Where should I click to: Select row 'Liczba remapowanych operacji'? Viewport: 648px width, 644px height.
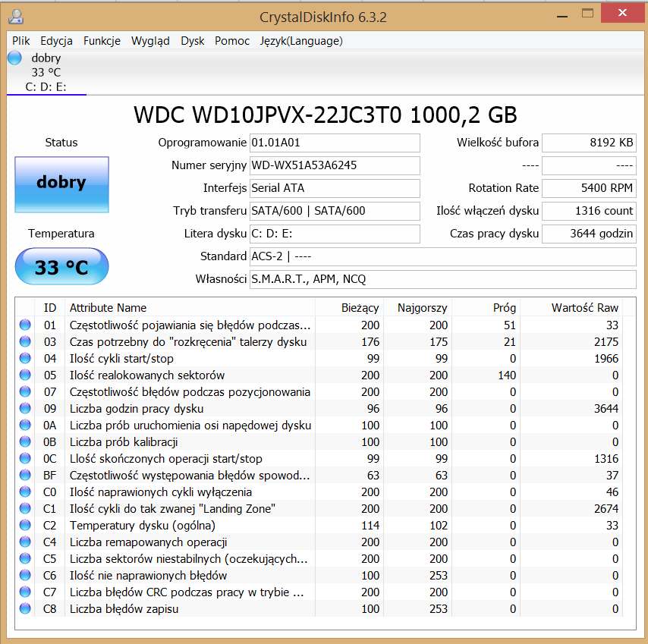[x=319, y=542]
